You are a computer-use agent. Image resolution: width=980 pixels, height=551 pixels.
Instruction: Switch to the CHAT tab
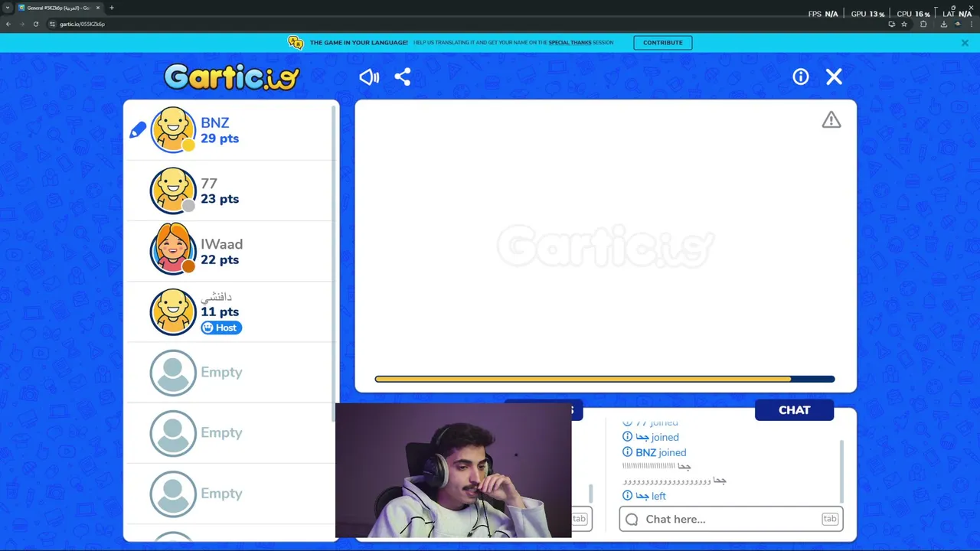(x=794, y=410)
